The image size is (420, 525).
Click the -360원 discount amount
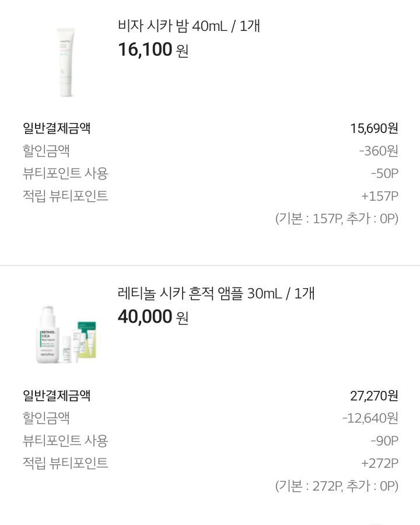click(x=379, y=151)
